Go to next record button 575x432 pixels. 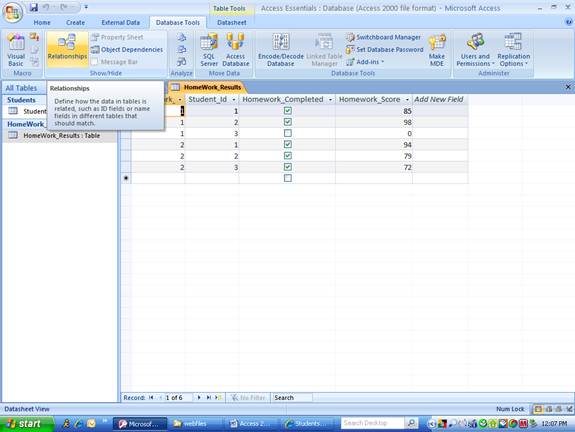tap(199, 398)
